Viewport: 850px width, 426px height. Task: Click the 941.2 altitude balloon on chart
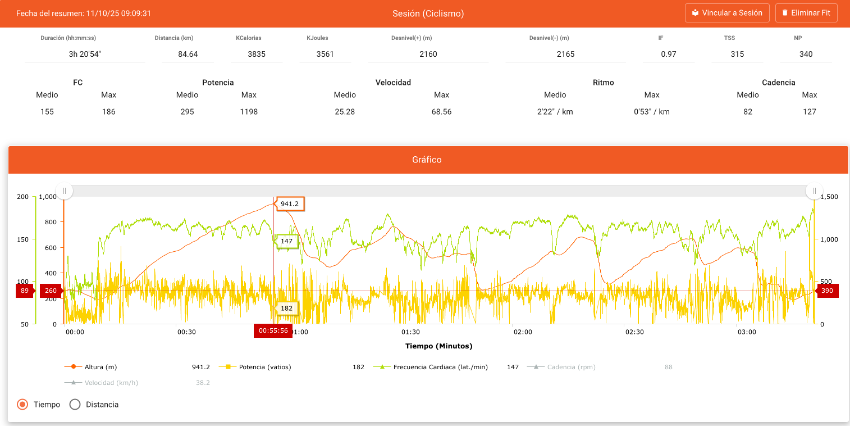(290, 204)
